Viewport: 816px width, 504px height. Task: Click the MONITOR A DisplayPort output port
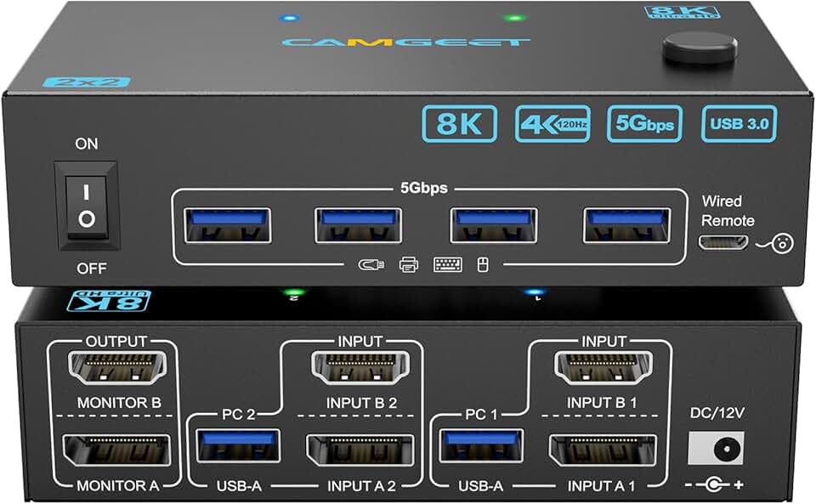point(116,450)
